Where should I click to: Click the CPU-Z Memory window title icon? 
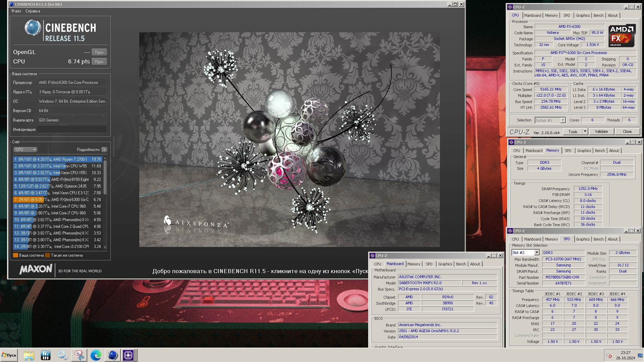pyautogui.click(x=511, y=142)
